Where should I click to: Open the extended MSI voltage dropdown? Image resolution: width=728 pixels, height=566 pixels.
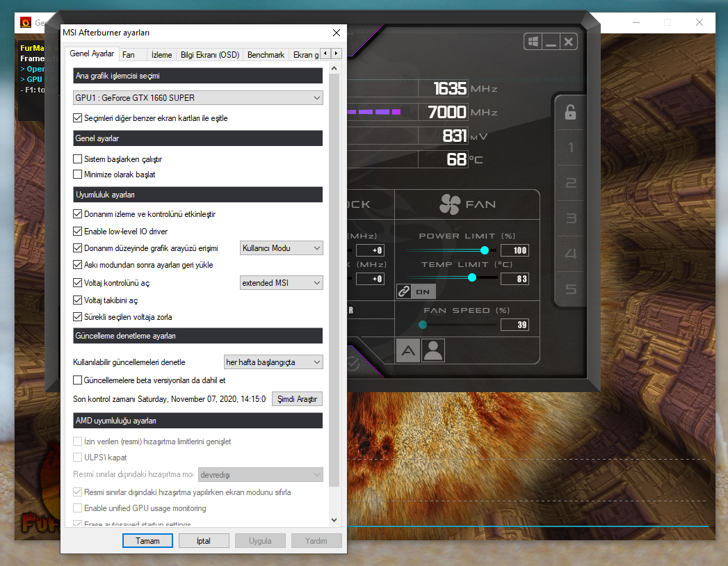click(282, 283)
